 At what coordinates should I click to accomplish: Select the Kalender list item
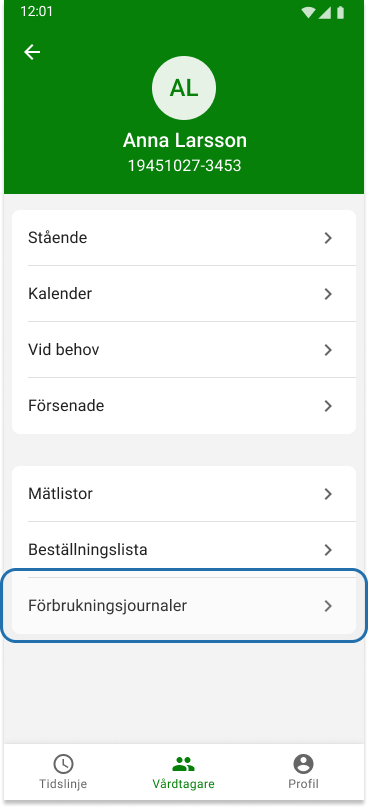(184, 294)
